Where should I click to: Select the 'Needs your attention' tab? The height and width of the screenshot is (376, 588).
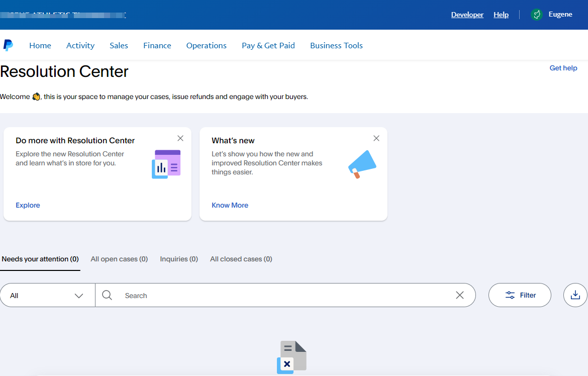pos(40,258)
